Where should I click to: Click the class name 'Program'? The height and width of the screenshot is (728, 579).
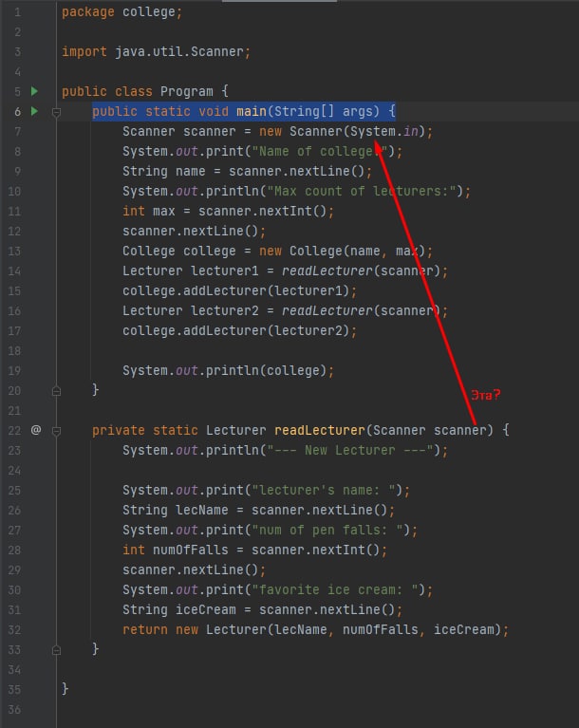point(186,91)
